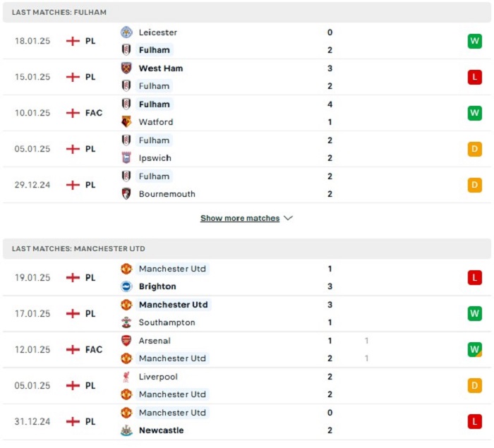Expand Show more matches chevron
This screenshot has height=448, width=494.
288,218
